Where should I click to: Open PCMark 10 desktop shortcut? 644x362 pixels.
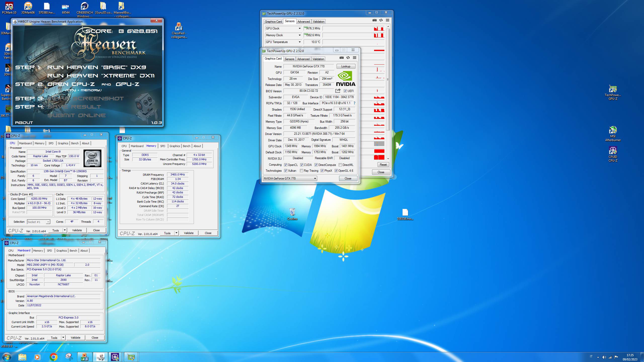(x=9, y=8)
